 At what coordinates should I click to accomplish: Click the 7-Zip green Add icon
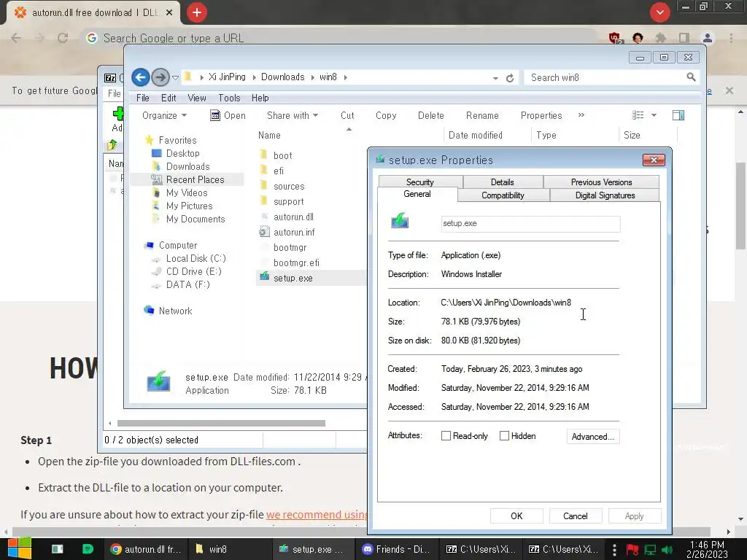[x=117, y=114]
